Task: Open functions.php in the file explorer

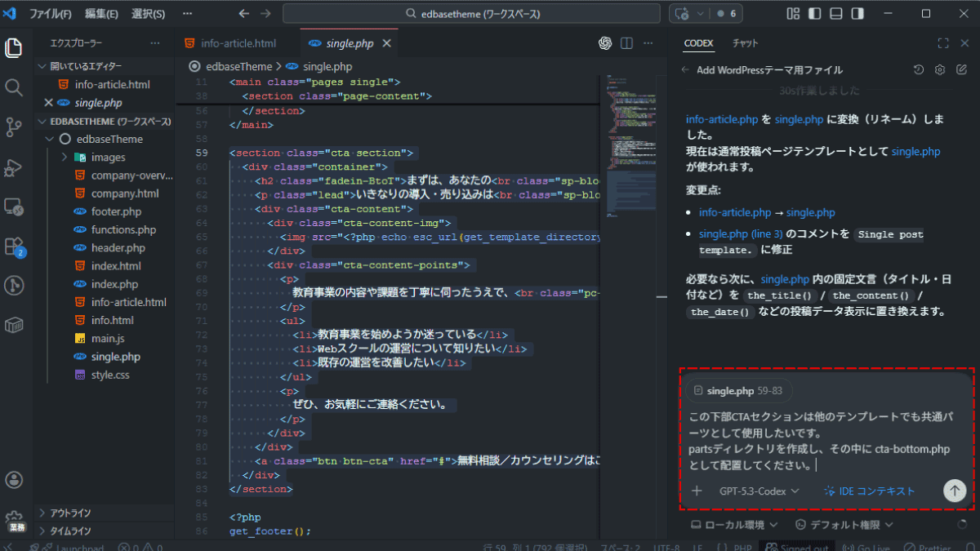Action: [x=123, y=230]
